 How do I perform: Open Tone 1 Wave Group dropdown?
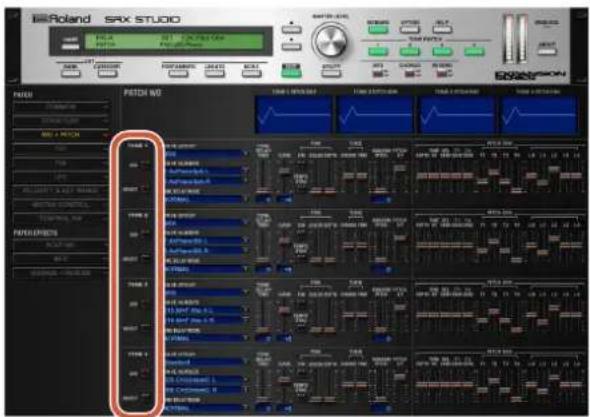(207, 154)
